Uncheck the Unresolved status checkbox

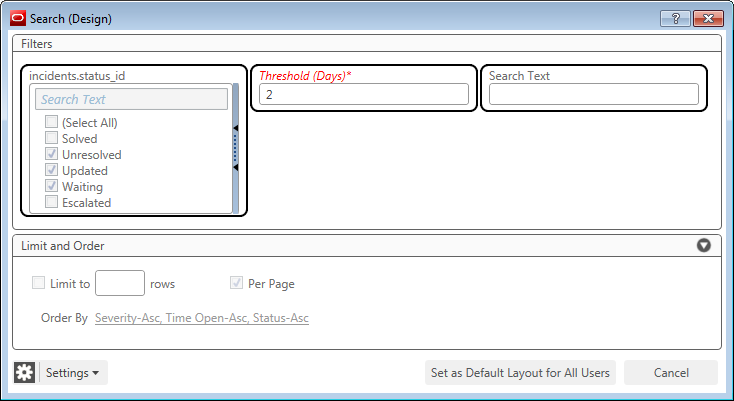pyautogui.click(x=51, y=155)
